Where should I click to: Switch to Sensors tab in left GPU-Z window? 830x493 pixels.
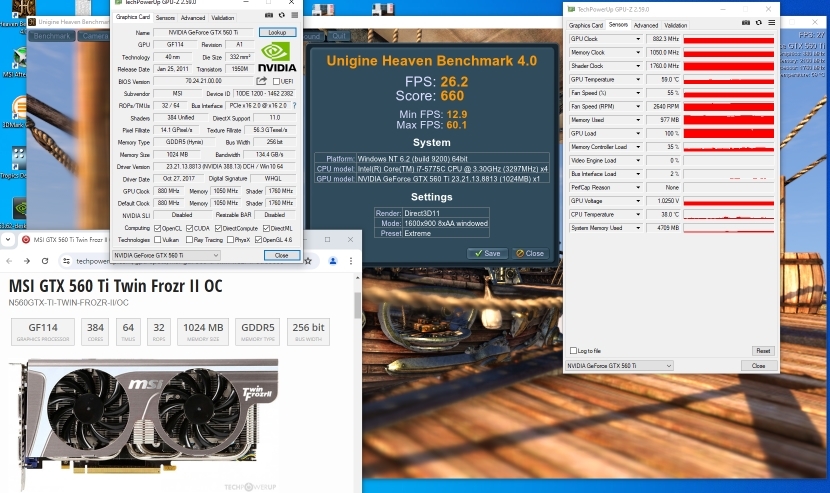[165, 17]
